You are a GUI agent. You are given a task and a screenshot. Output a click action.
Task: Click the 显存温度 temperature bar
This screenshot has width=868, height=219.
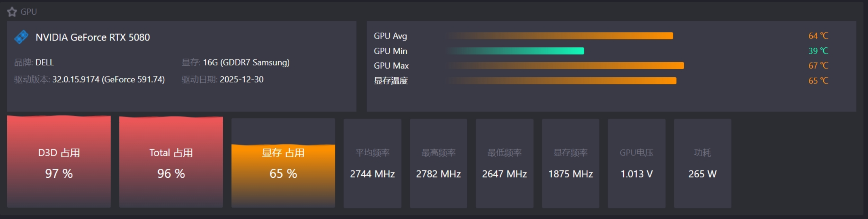562,81
